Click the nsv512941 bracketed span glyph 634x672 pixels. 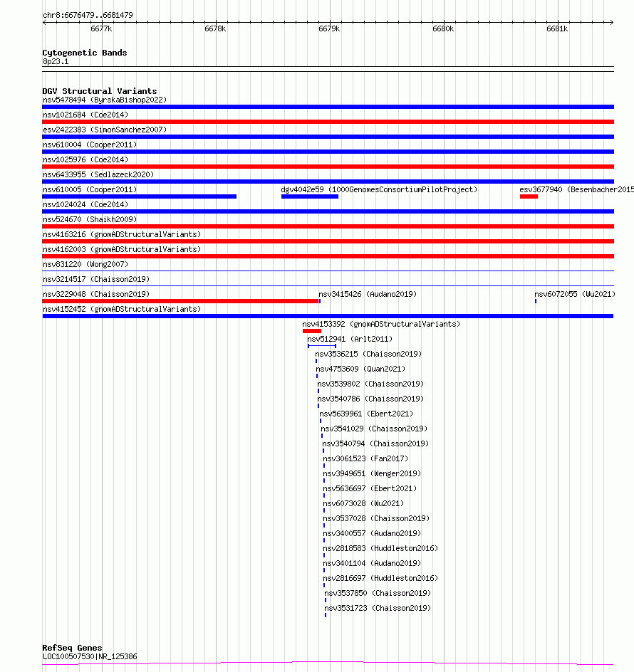[322, 346]
